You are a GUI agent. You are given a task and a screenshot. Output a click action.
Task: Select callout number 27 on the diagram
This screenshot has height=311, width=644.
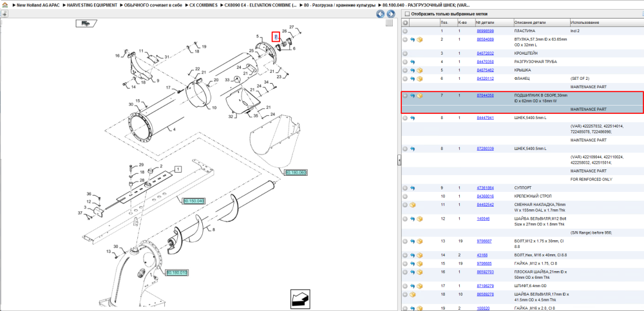click(292, 27)
